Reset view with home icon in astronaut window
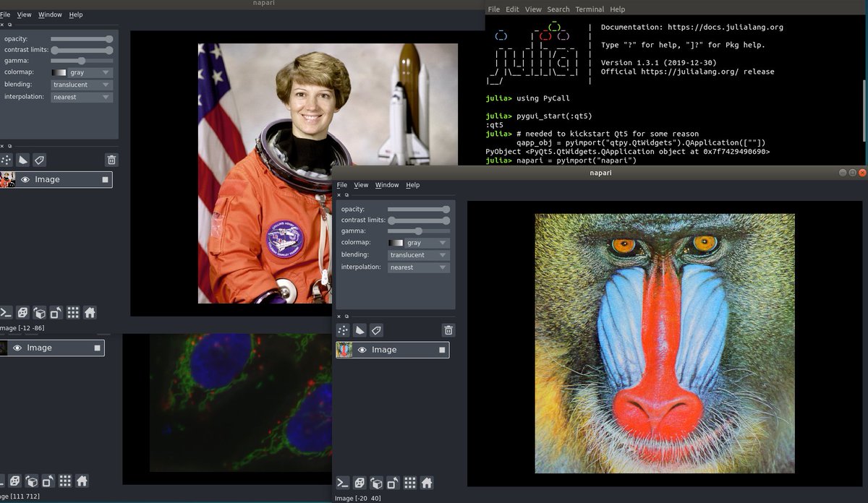The image size is (868, 503). tap(90, 313)
